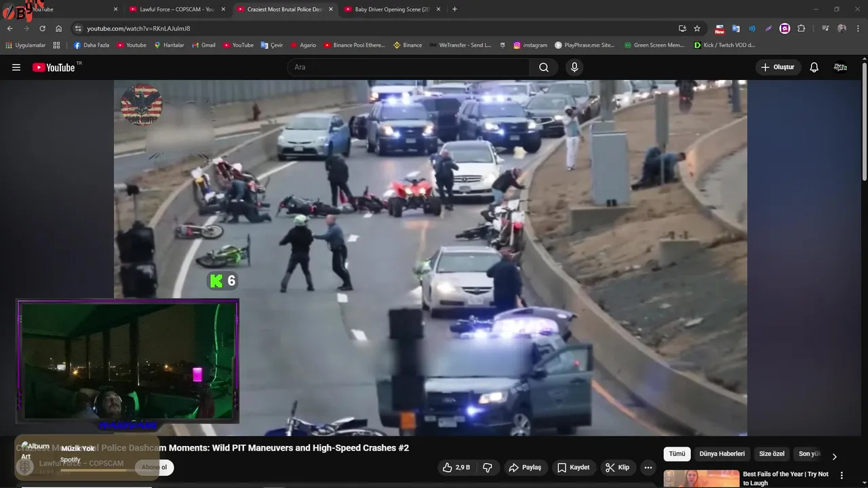Like the video with thumbs-up button
The width and height of the screenshot is (868, 488).
(x=456, y=468)
